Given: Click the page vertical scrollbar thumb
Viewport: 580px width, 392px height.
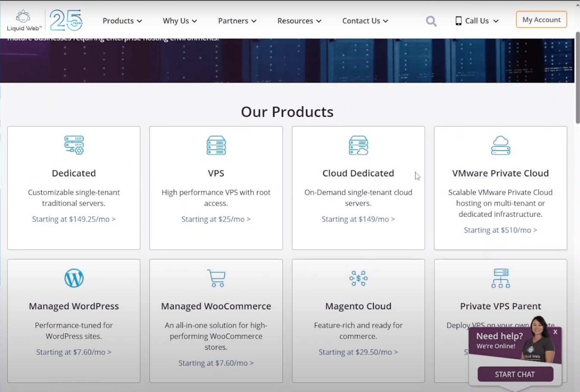Looking at the screenshot, I should [577, 77].
